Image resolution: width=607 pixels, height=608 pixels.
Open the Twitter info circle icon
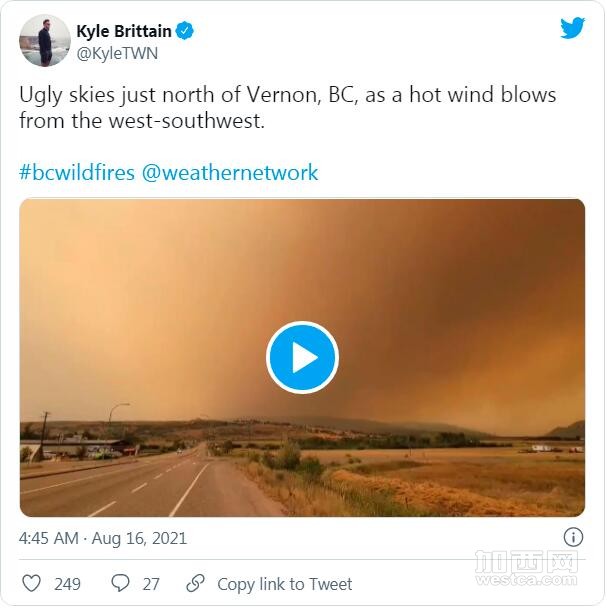click(574, 537)
